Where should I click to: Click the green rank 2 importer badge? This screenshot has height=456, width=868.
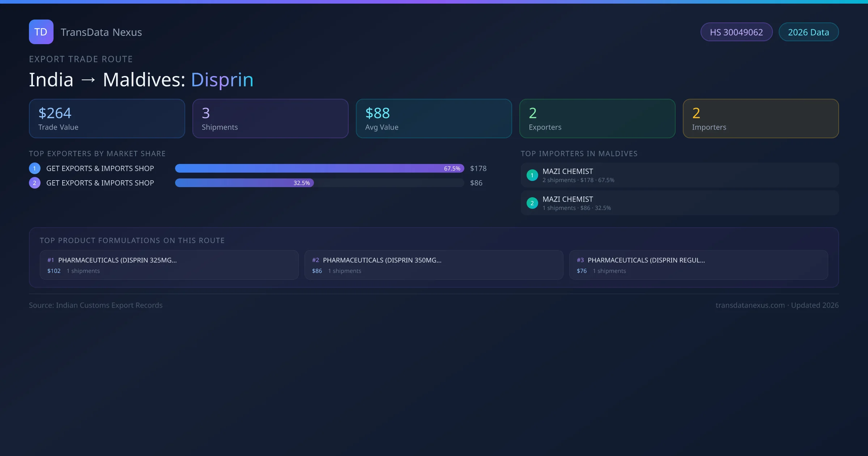click(x=532, y=203)
